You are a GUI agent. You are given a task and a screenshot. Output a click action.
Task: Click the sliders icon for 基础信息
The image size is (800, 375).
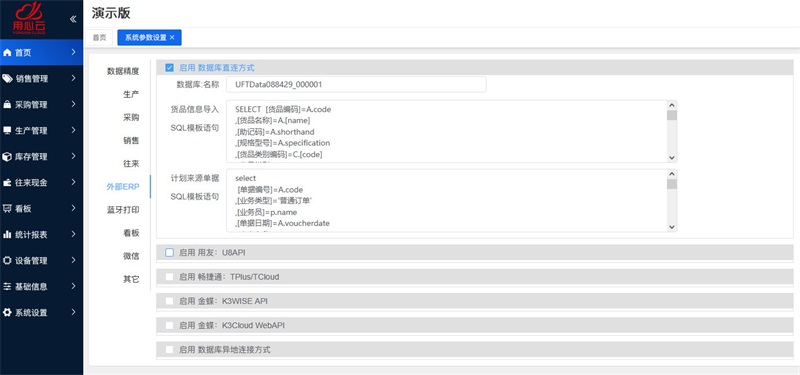click(7, 286)
